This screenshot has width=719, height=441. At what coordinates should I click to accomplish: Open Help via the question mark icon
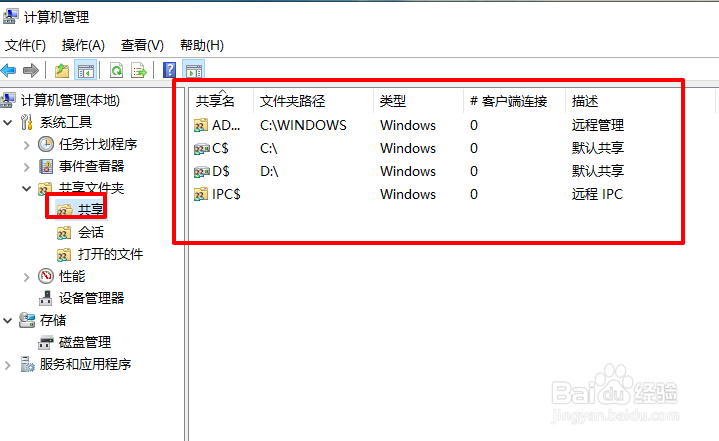[170, 70]
